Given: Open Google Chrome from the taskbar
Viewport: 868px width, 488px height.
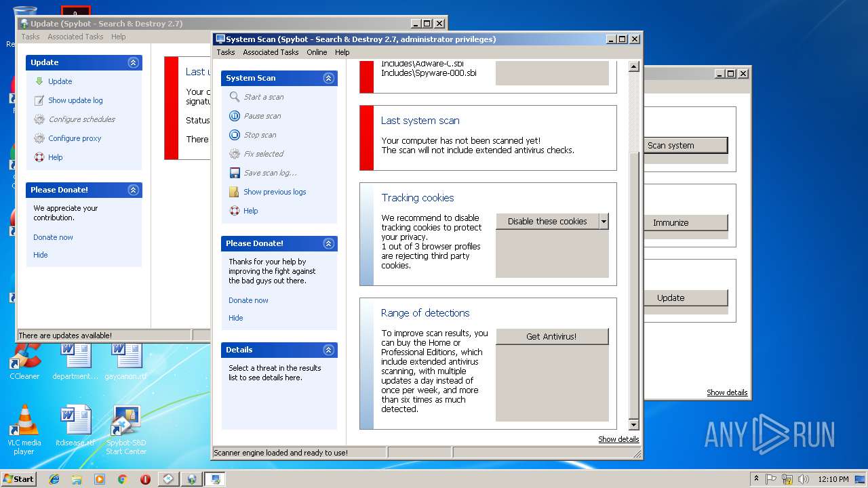Looking at the screenshot, I should [122, 479].
